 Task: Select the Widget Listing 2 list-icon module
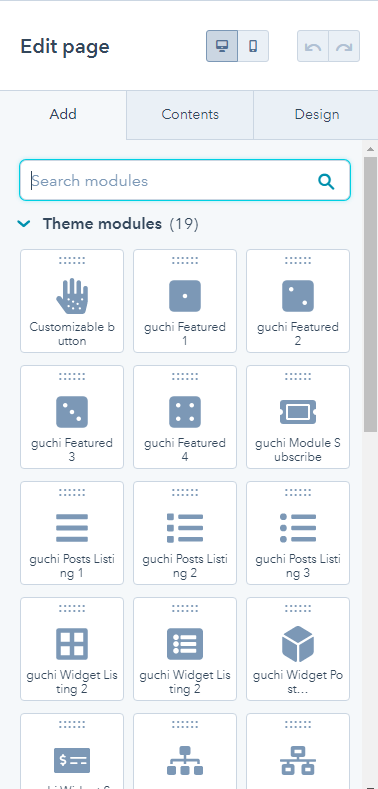click(x=185, y=649)
